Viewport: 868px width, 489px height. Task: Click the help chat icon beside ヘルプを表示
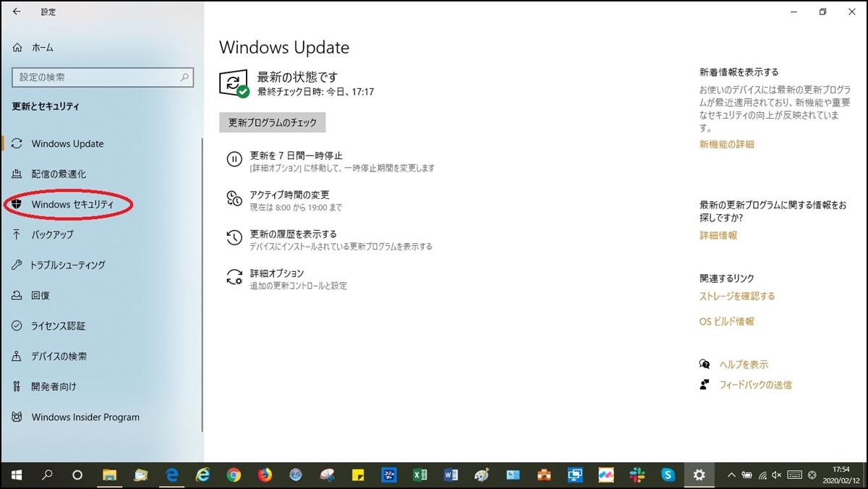click(x=705, y=364)
